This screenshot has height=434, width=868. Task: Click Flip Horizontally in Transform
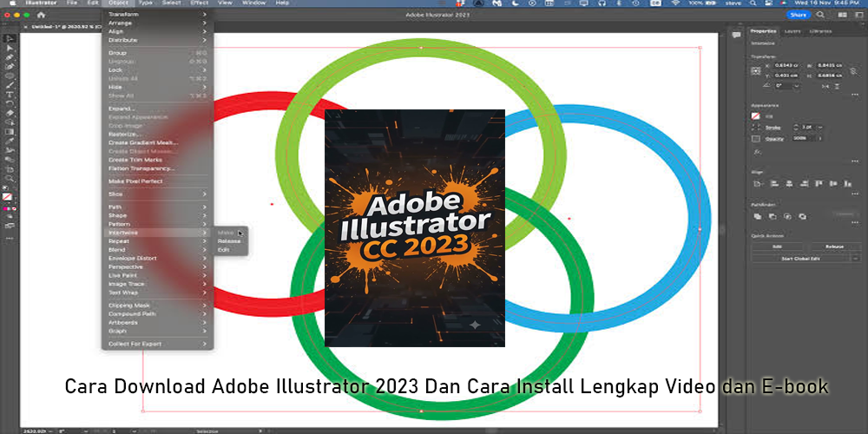[825, 86]
